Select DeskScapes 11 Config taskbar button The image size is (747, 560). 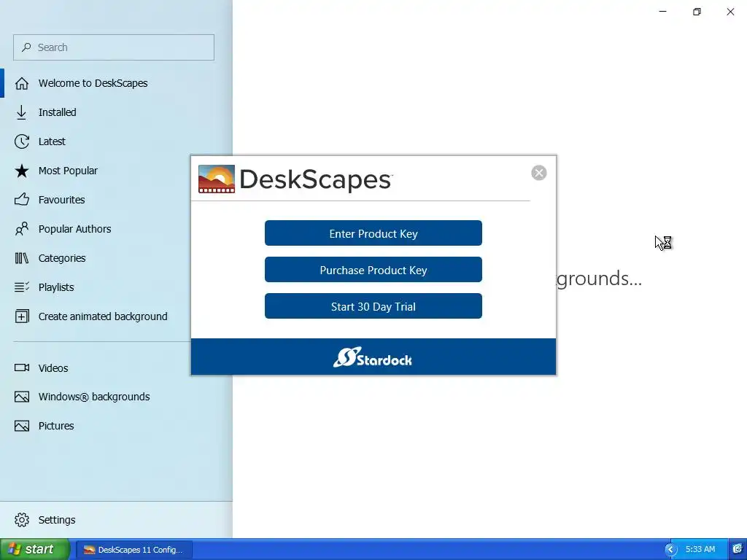pyautogui.click(x=134, y=550)
